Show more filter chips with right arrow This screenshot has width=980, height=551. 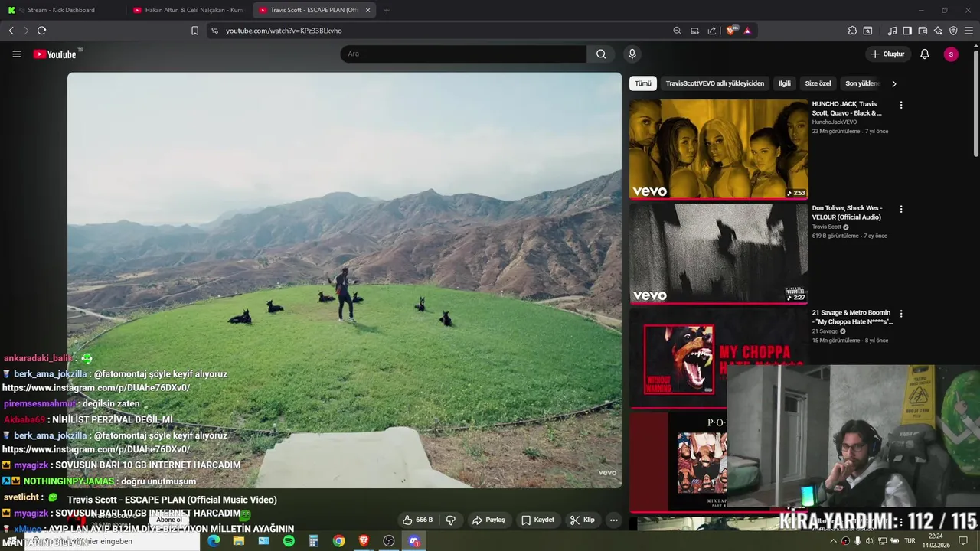click(893, 83)
